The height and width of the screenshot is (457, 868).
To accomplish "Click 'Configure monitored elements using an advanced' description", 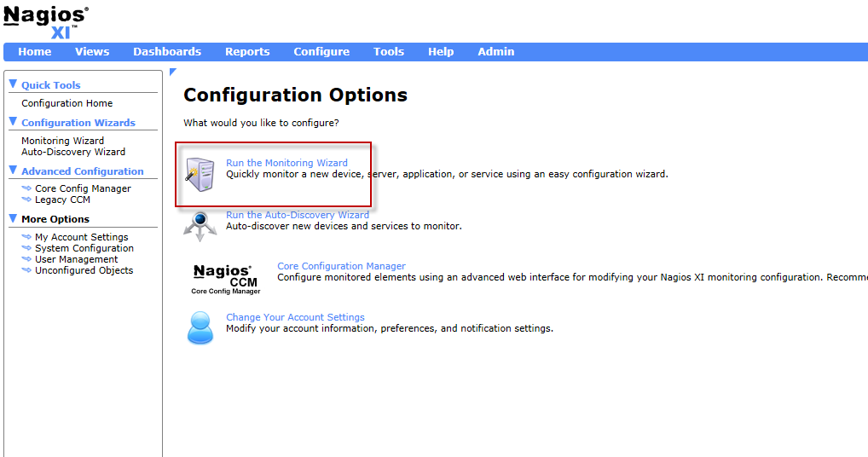I will click(572, 277).
